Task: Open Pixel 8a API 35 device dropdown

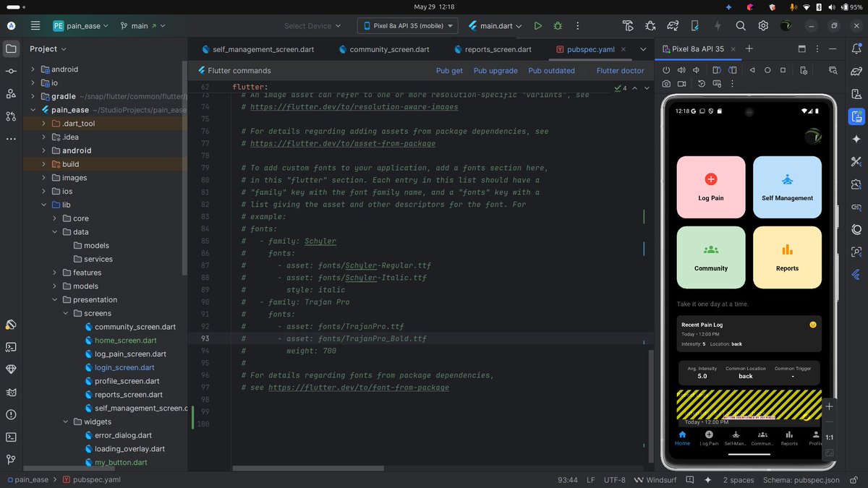Action: click(x=408, y=25)
